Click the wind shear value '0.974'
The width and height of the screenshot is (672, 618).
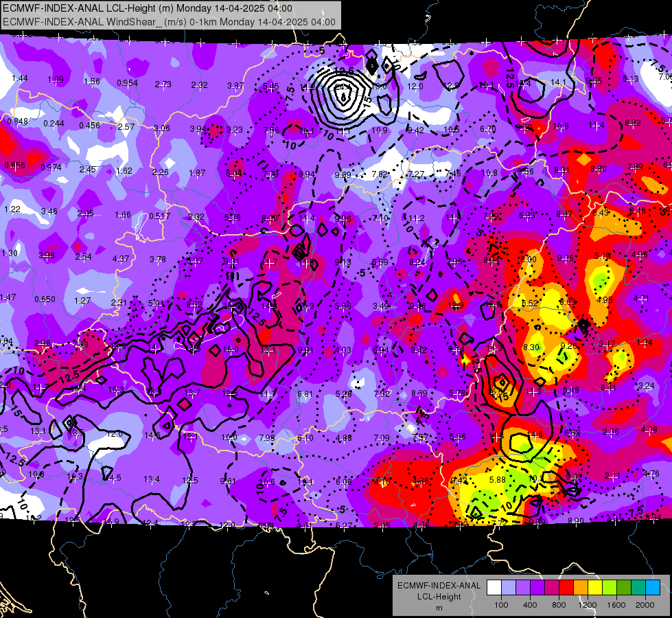coord(51,168)
